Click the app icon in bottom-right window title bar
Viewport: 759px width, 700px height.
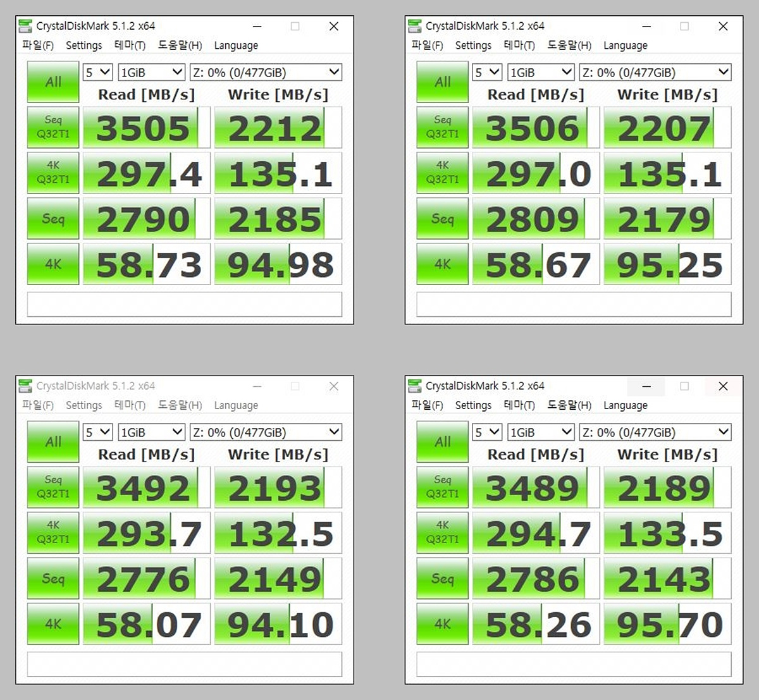click(x=415, y=386)
